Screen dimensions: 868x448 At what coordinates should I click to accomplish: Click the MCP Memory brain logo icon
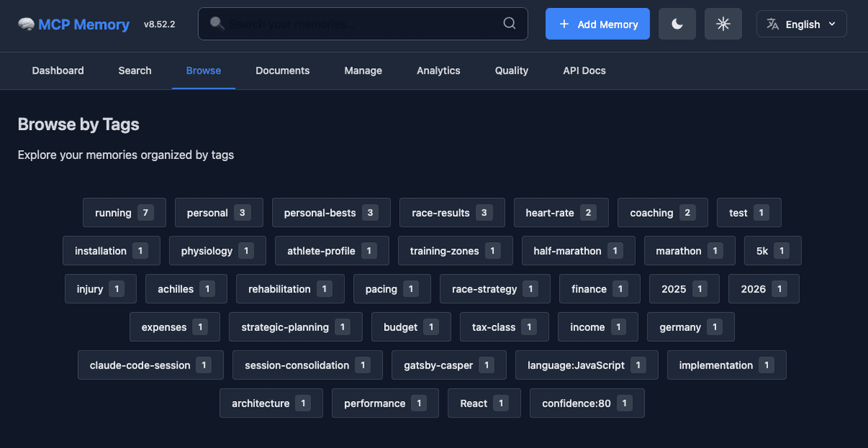[x=27, y=24]
